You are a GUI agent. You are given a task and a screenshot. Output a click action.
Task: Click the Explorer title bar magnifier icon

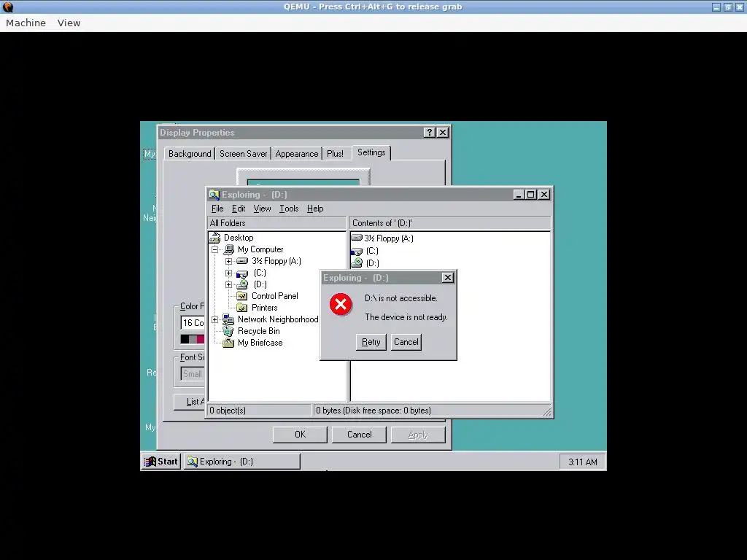[x=214, y=195]
